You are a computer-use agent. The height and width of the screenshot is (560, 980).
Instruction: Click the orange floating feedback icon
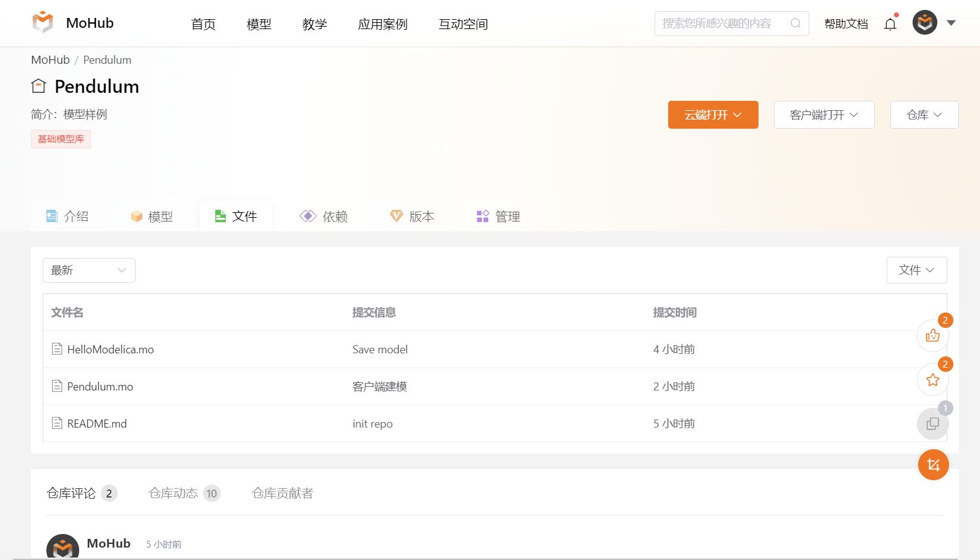coord(934,465)
